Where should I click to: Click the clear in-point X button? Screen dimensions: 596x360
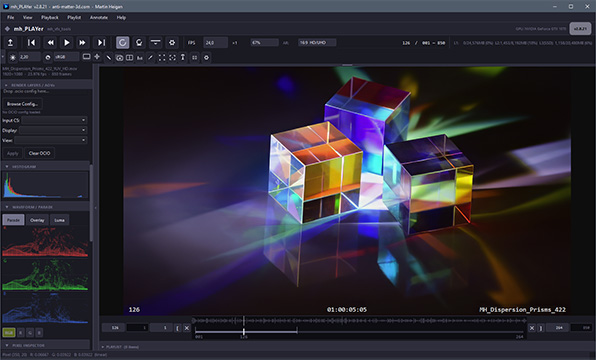[187, 328]
